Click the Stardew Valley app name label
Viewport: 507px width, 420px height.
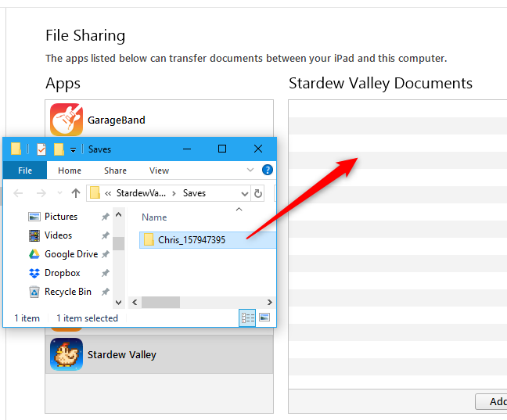click(122, 354)
